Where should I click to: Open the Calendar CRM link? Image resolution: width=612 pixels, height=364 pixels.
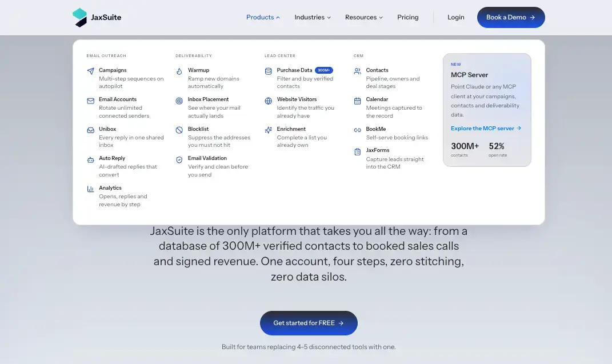(392, 107)
